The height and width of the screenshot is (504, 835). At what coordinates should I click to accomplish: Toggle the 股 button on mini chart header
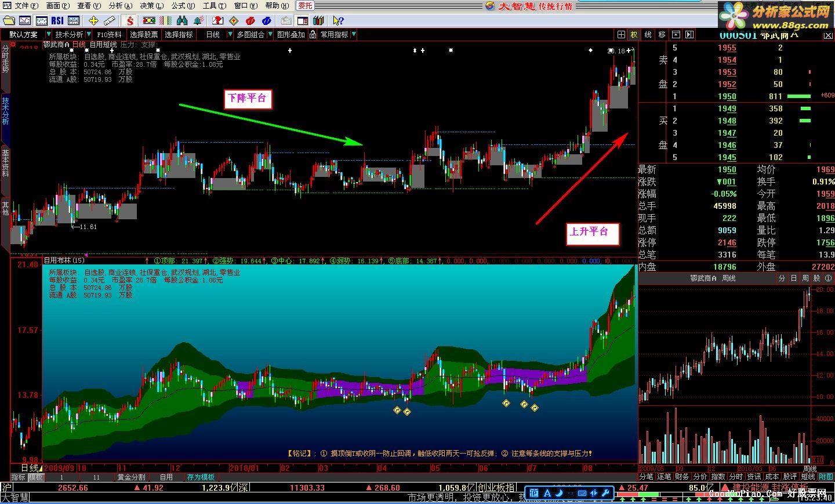click(x=816, y=278)
